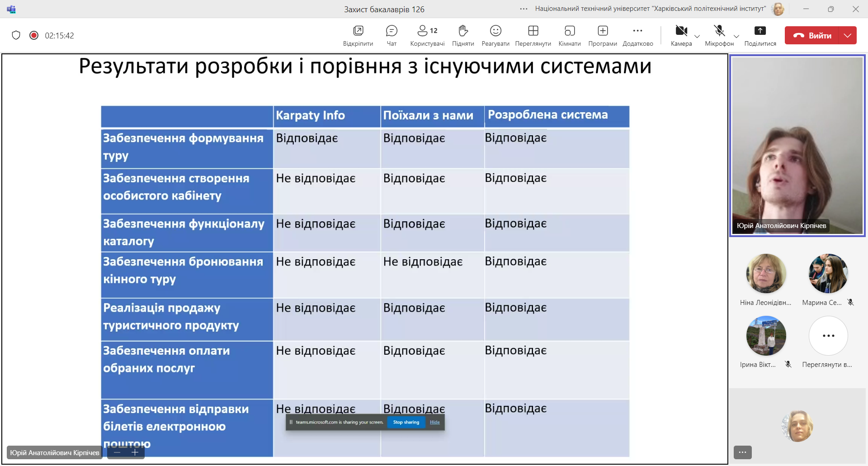Pop out meeting with Відкріпити

click(358, 35)
